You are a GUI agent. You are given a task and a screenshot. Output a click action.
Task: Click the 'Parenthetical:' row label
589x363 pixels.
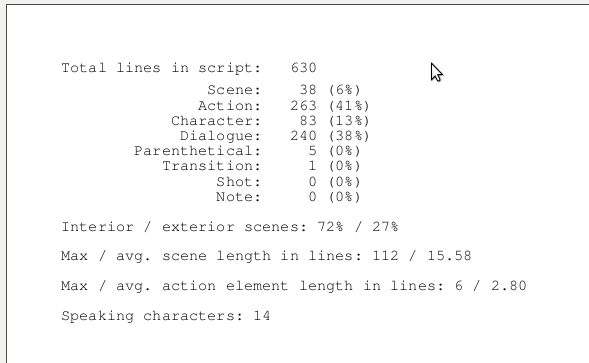(x=197, y=151)
